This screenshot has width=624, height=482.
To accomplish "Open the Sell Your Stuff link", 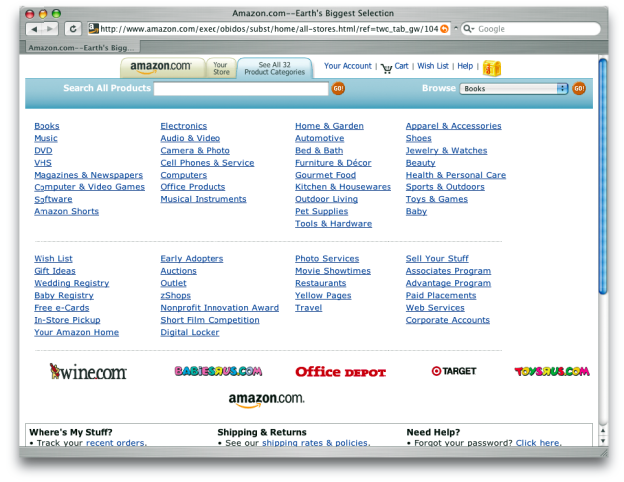I will 437,259.
